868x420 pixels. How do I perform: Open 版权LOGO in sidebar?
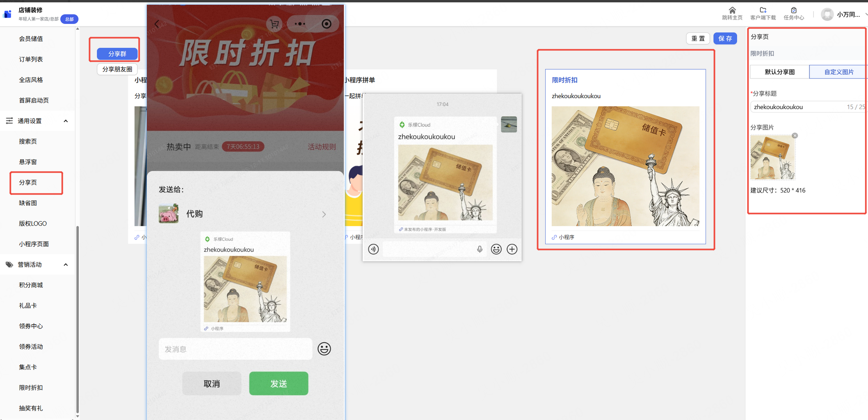33,223
